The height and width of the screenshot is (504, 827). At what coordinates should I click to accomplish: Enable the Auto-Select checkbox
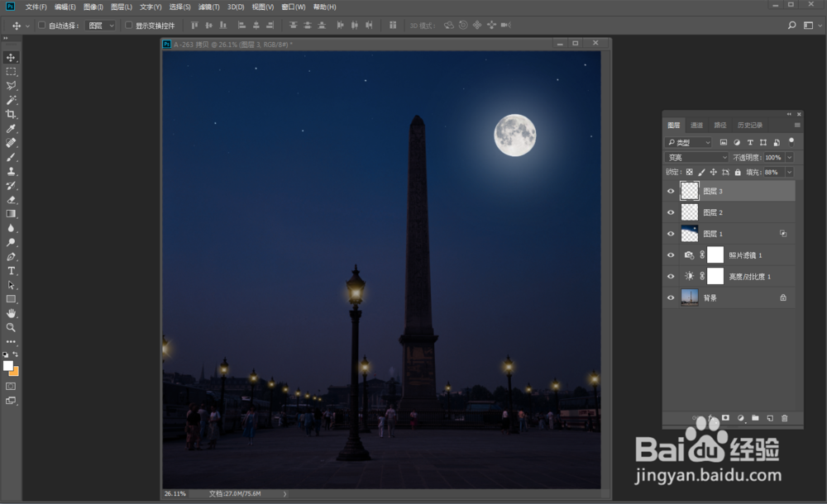(41, 26)
